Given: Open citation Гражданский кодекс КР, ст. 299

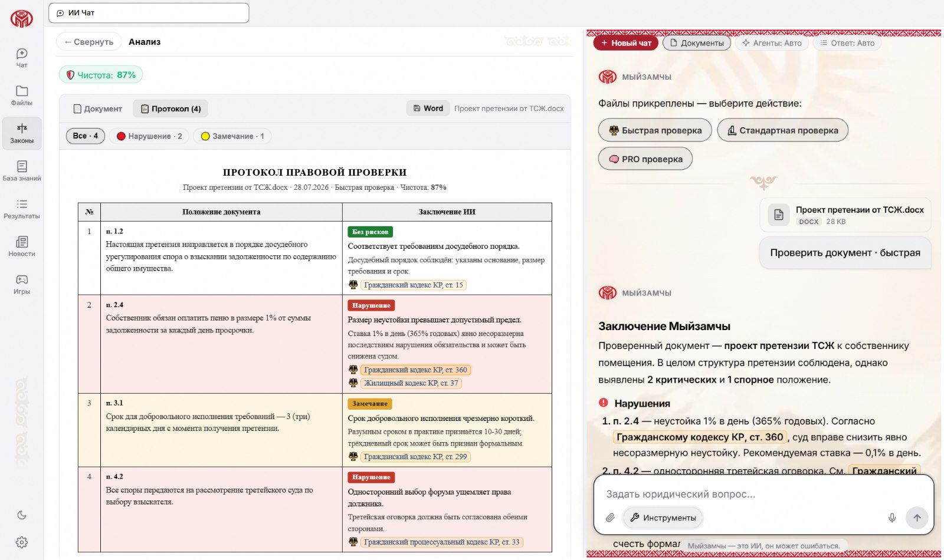Looking at the screenshot, I should 415,456.
